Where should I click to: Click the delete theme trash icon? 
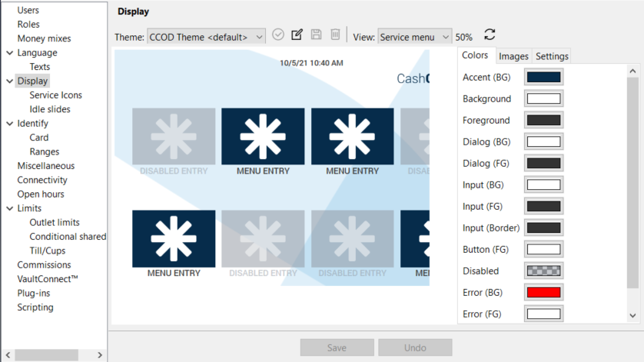pyautogui.click(x=335, y=35)
